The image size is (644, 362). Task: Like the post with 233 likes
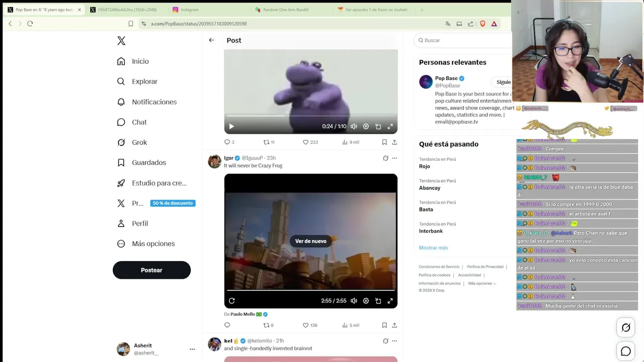point(310,142)
